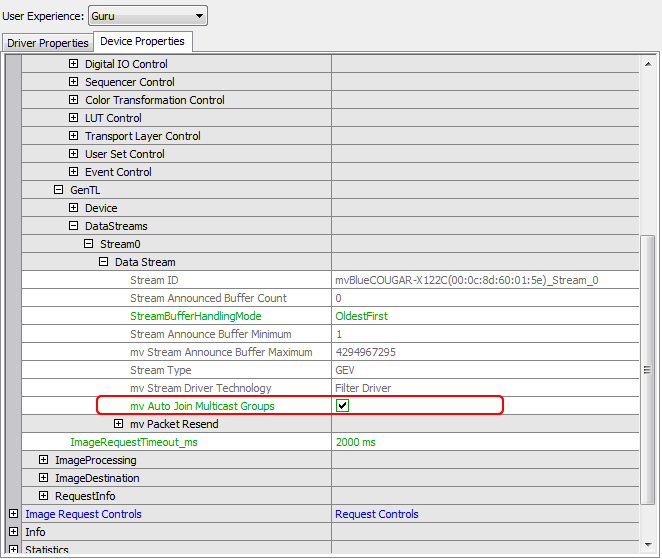The image size is (662, 559).
Task: Expand the LUT Control node
Action: [x=74, y=118]
